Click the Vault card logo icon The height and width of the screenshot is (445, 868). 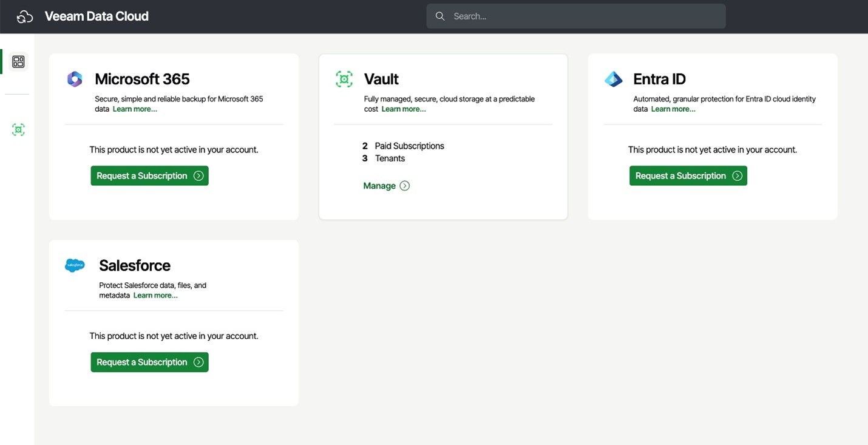click(x=344, y=79)
